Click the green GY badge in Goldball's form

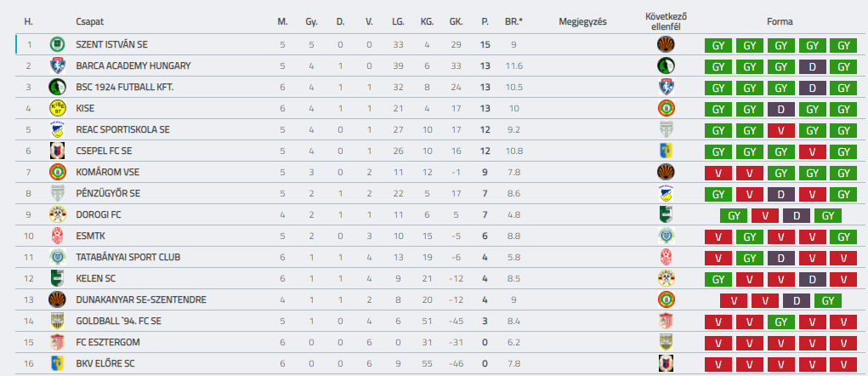(x=780, y=321)
